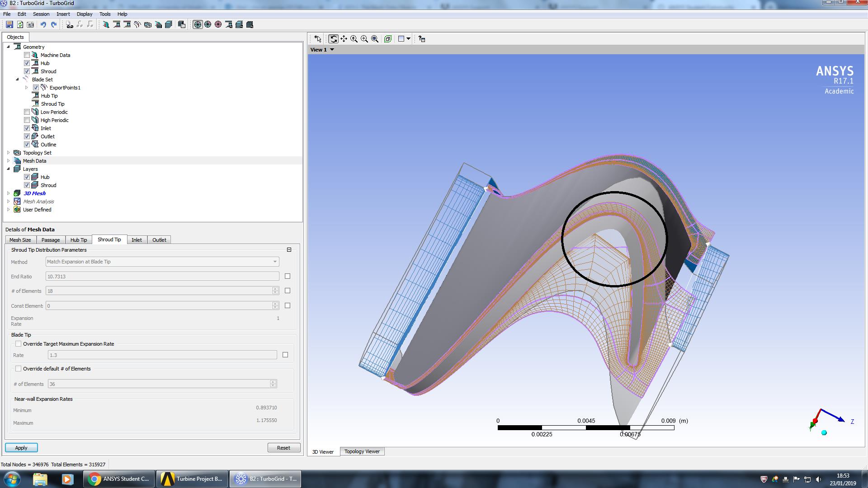Screen dimensions: 868x488
Task: Open Chrome ANSYS Student taskbar item
Action: [119, 479]
